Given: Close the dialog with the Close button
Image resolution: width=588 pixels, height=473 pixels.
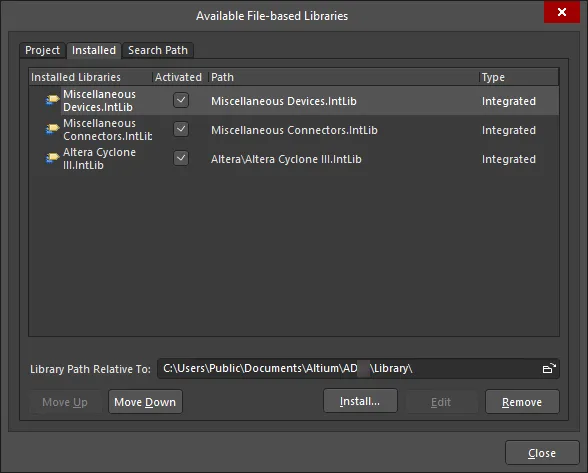Looking at the screenshot, I should [542, 453].
